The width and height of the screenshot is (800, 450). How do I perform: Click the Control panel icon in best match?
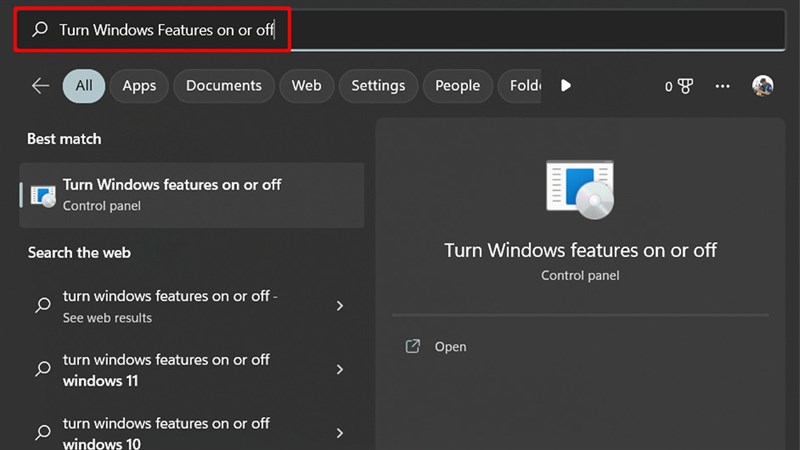43,196
